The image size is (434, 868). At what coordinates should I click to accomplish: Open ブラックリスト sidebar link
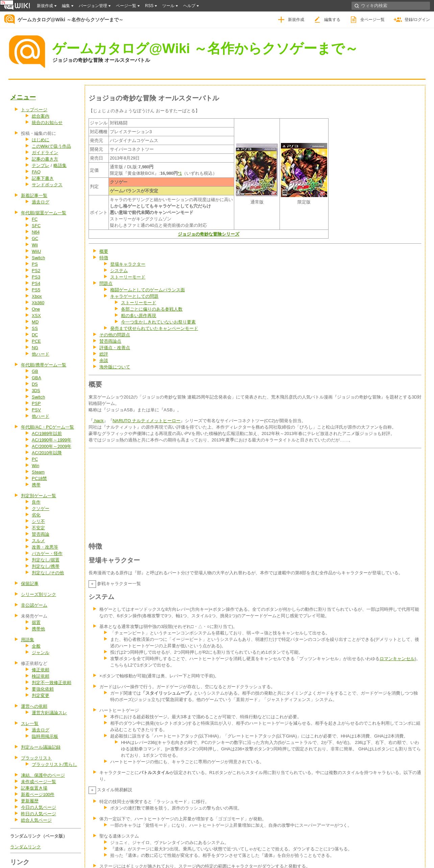click(36, 758)
